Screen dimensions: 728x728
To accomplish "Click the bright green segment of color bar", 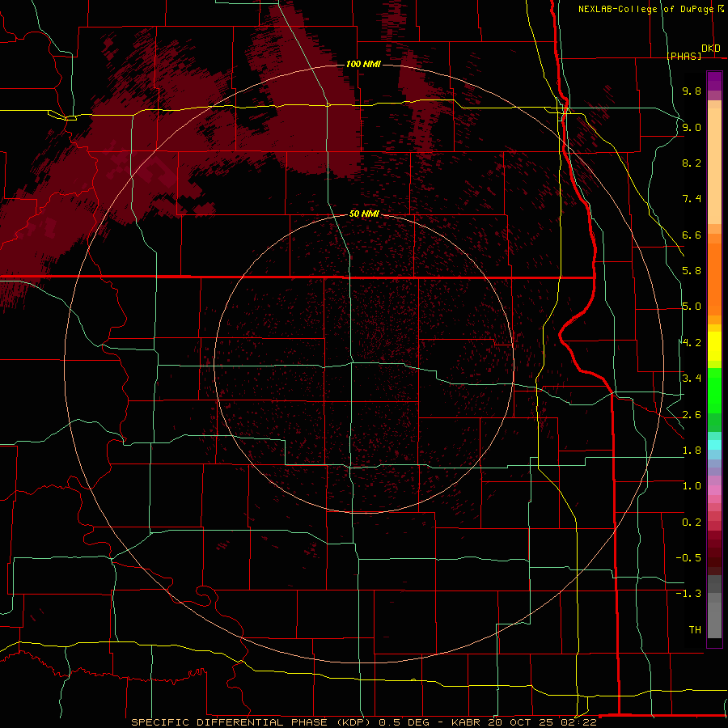I will click(x=714, y=390).
